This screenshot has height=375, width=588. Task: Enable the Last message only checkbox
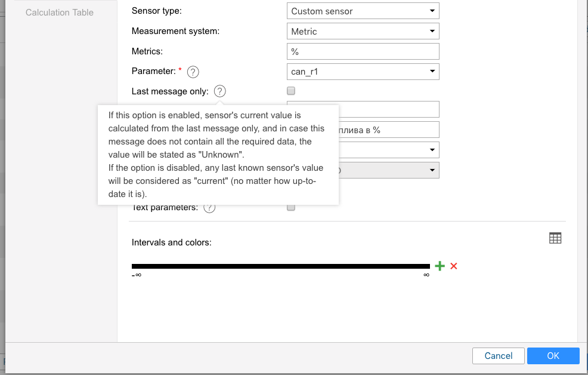(291, 91)
